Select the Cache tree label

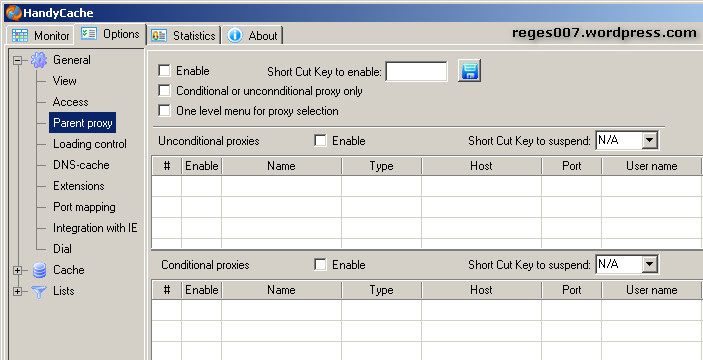69,270
